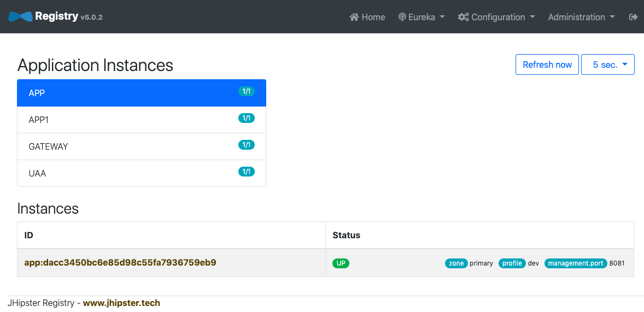Screen dimensions: 644x312
Task: Click the dev profile value
Action: coord(533,263)
